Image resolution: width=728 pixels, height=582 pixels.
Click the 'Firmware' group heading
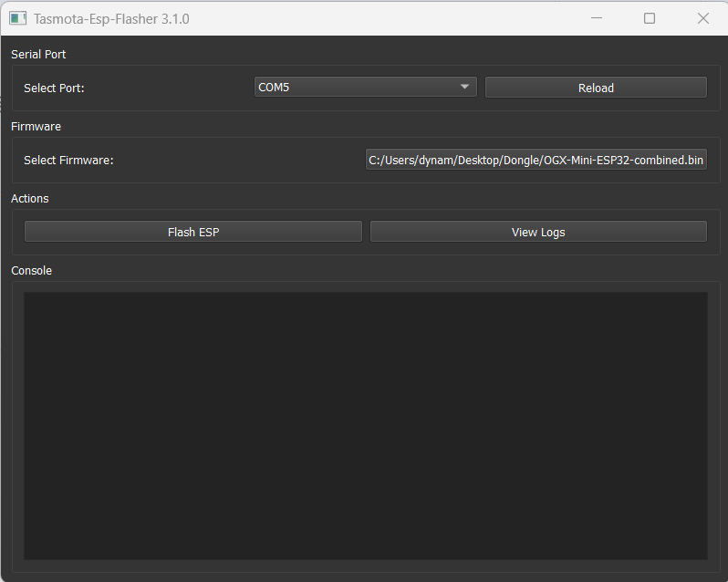pos(36,126)
